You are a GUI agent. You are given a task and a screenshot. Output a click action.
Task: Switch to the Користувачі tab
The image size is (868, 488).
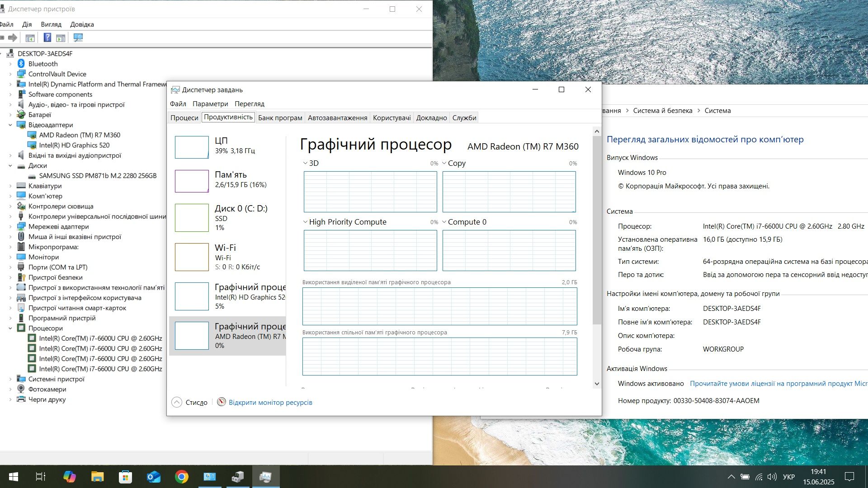coord(392,117)
